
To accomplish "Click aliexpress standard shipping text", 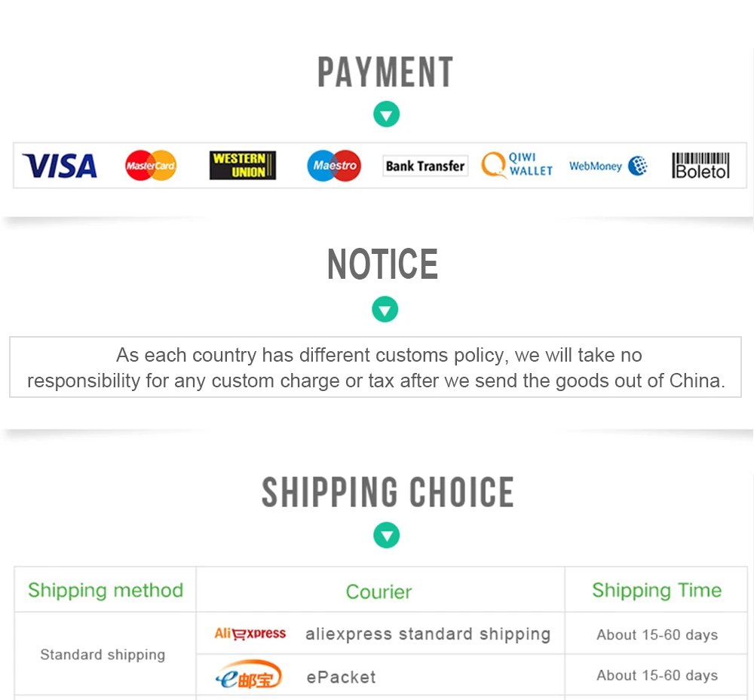I will pos(428,634).
